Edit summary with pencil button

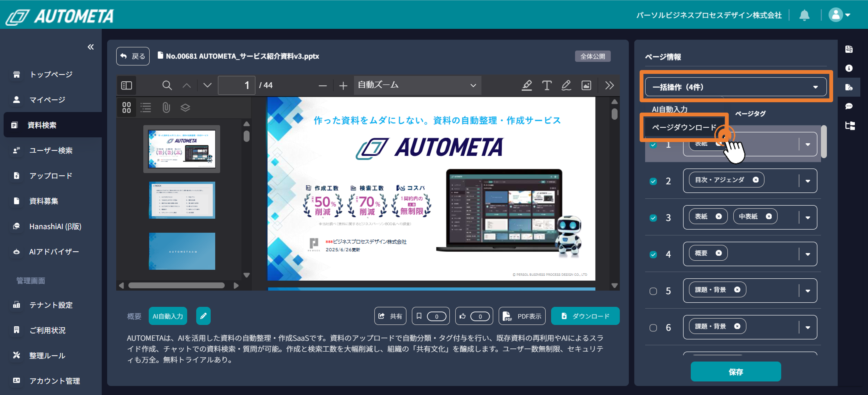tap(203, 316)
